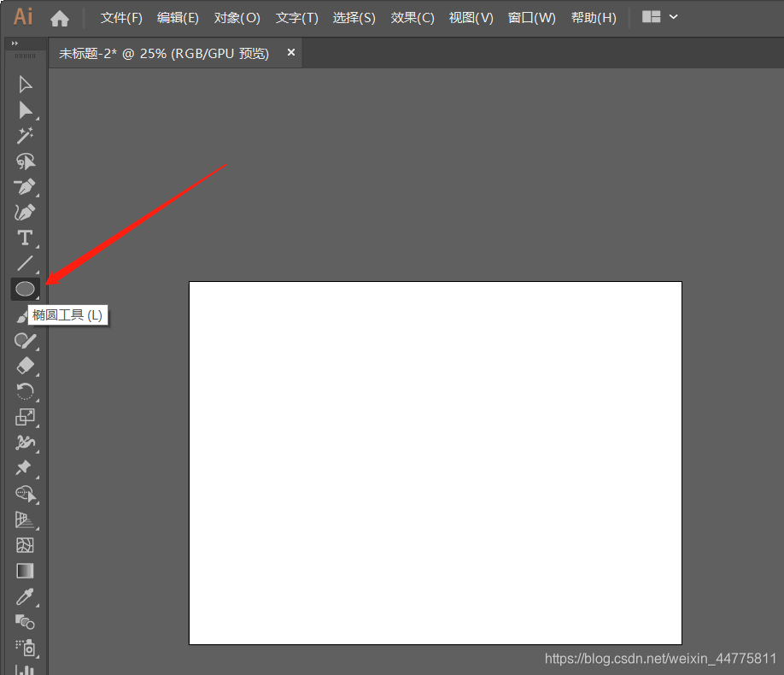Select the Eyedropper tool
The width and height of the screenshot is (784, 675).
click(x=25, y=596)
